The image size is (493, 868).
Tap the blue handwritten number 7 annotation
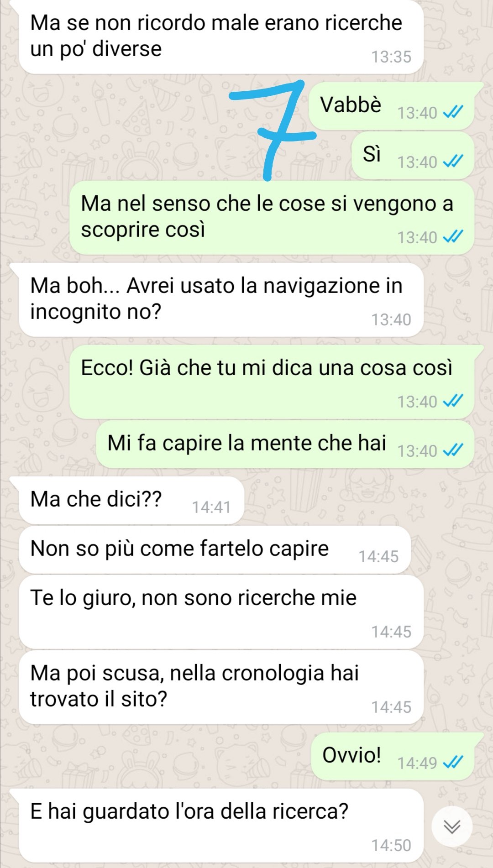point(273,130)
